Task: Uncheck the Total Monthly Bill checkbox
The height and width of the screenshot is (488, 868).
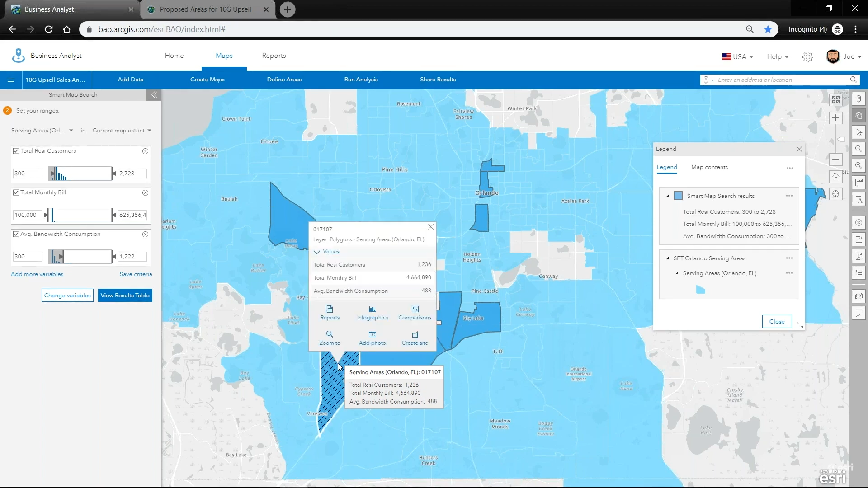Action: click(x=16, y=192)
